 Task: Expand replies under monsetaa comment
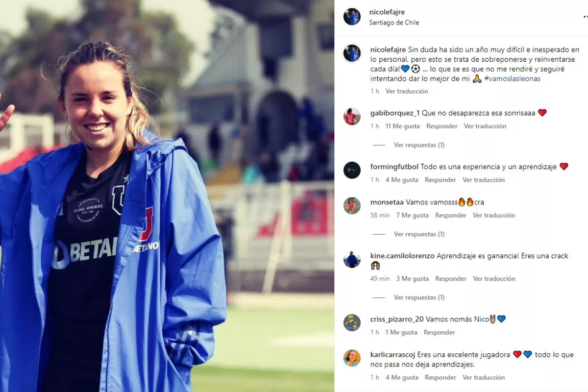point(419,234)
